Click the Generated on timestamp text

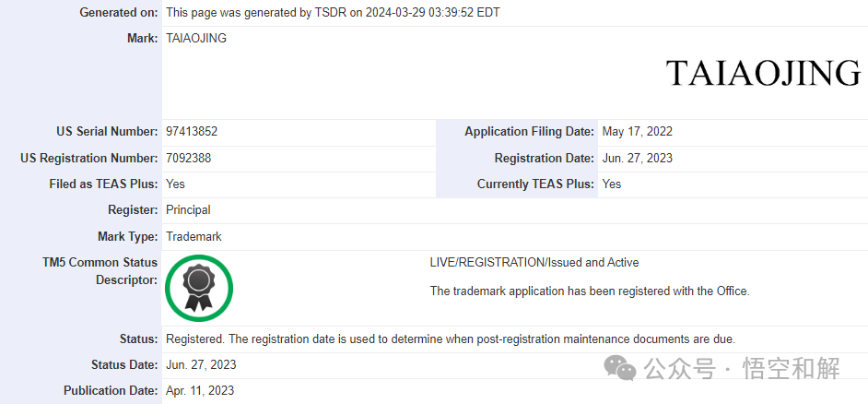coord(334,12)
